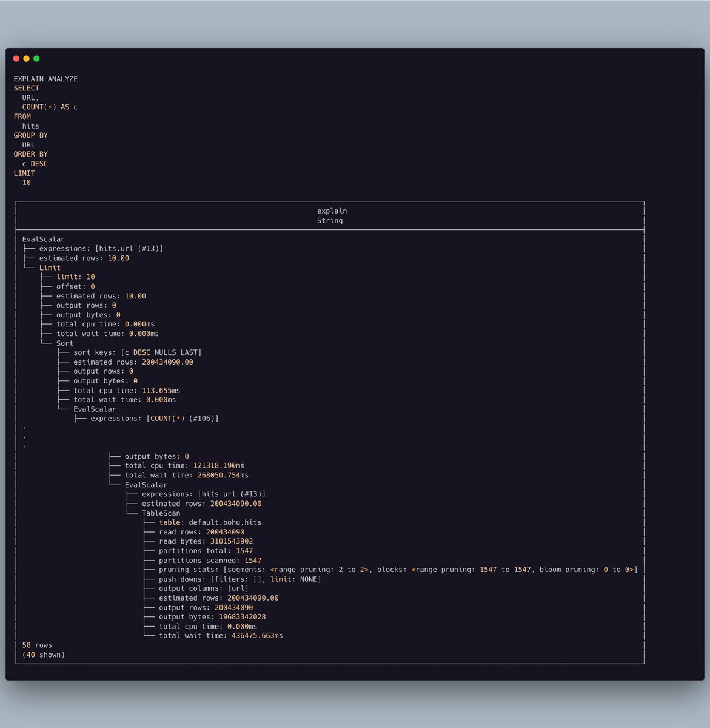Select the top-level EvalScalar node
710x728 pixels.
tap(44, 240)
